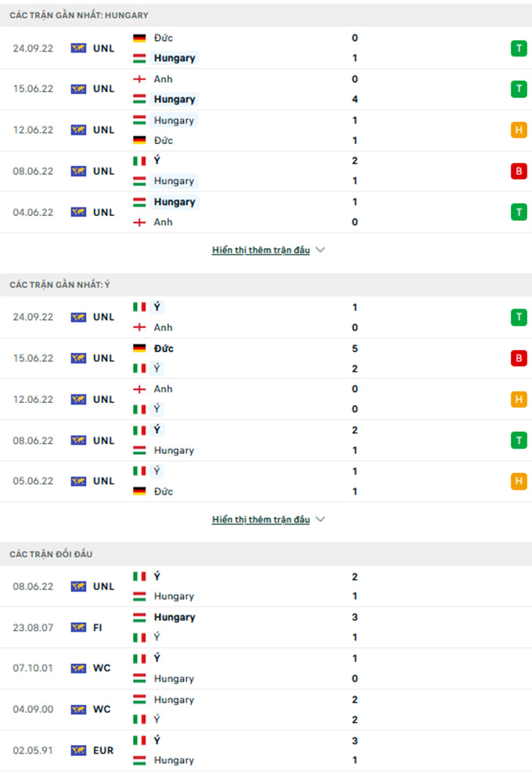The height and width of the screenshot is (774, 532).
Task: Select the 'Các trận đối đầu' section header
Action: 51,554
